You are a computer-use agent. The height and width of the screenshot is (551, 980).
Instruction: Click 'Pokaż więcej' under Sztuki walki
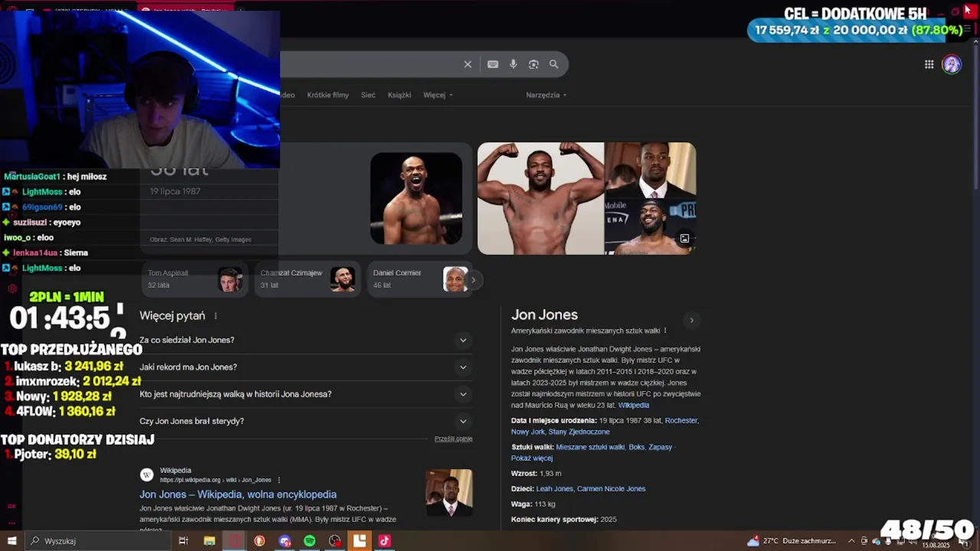point(531,458)
